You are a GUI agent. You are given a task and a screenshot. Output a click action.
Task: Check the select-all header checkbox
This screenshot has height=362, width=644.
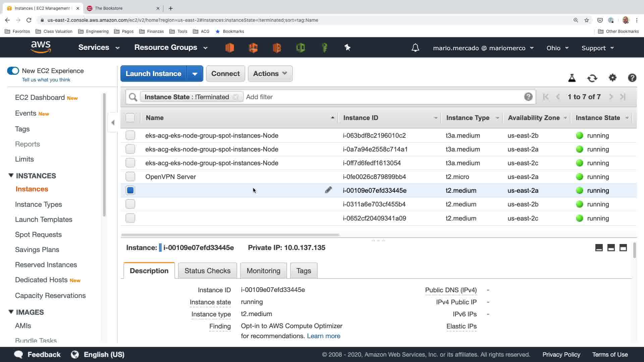[x=130, y=118]
